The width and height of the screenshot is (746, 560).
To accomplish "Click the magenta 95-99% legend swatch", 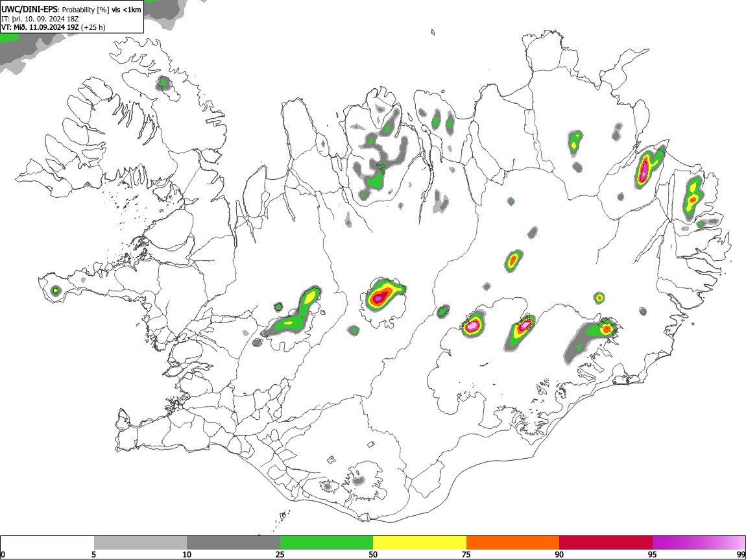I will [x=699, y=542].
